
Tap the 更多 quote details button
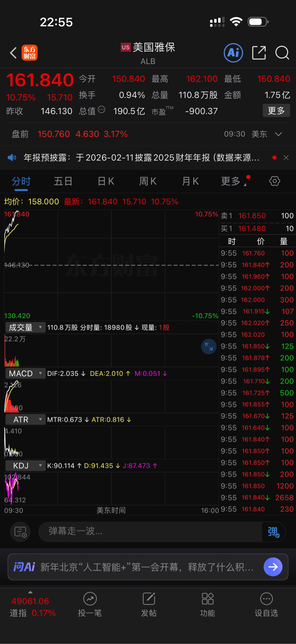pos(276,111)
